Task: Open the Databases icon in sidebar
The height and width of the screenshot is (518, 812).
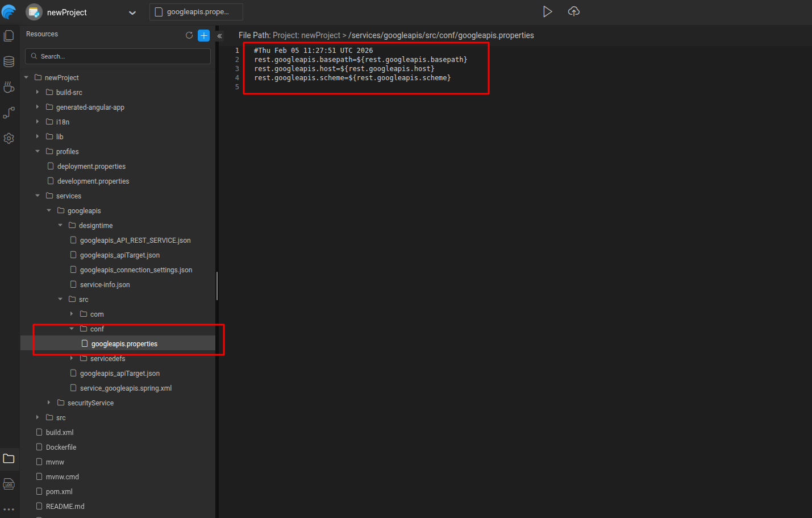Action: [x=9, y=61]
